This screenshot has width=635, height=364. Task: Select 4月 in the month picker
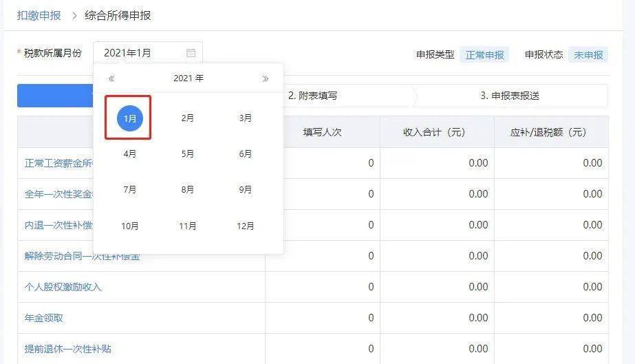click(x=129, y=154)
